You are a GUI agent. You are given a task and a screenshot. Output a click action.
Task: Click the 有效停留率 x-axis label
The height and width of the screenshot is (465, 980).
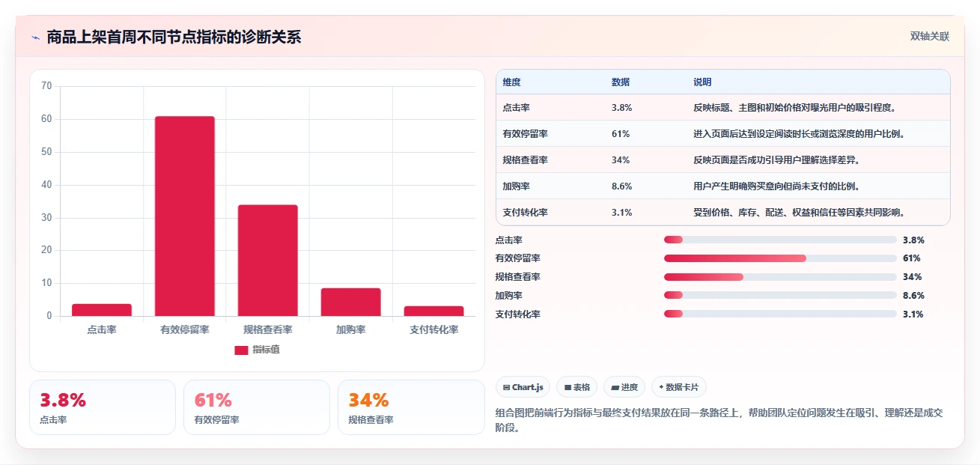185,329
